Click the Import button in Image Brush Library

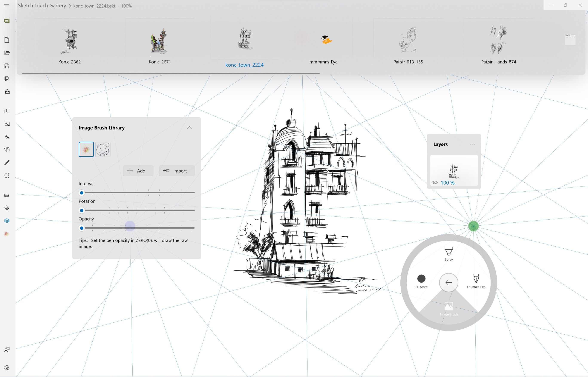(177, 171)
